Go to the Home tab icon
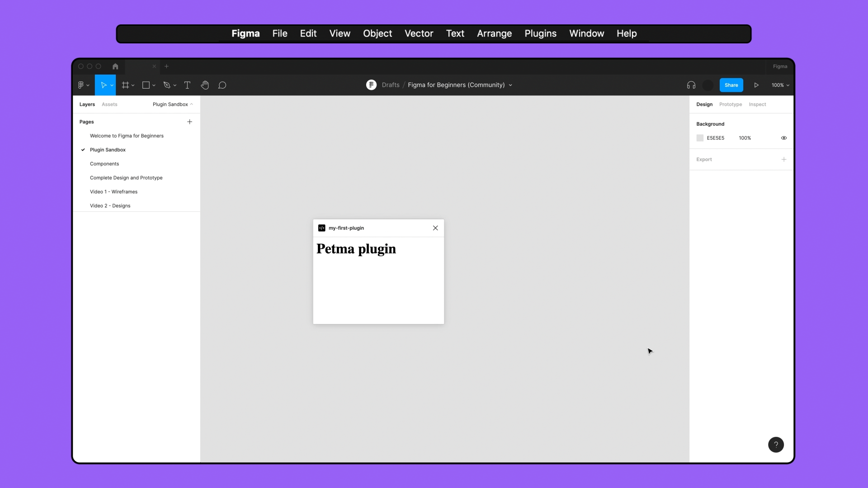This screenshot has height=488, width=868. point(115,66)
